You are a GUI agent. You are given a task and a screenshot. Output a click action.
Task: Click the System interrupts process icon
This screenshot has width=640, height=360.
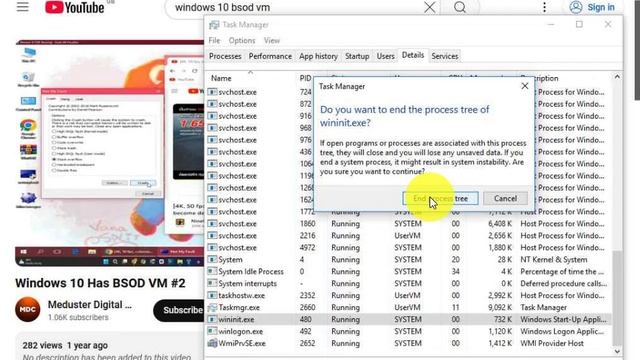212,283
